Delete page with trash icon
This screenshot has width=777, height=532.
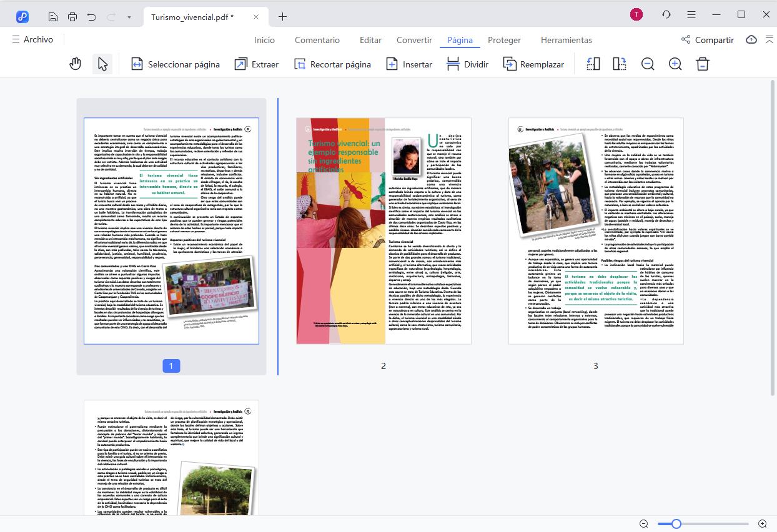click(x=703, y=64)
